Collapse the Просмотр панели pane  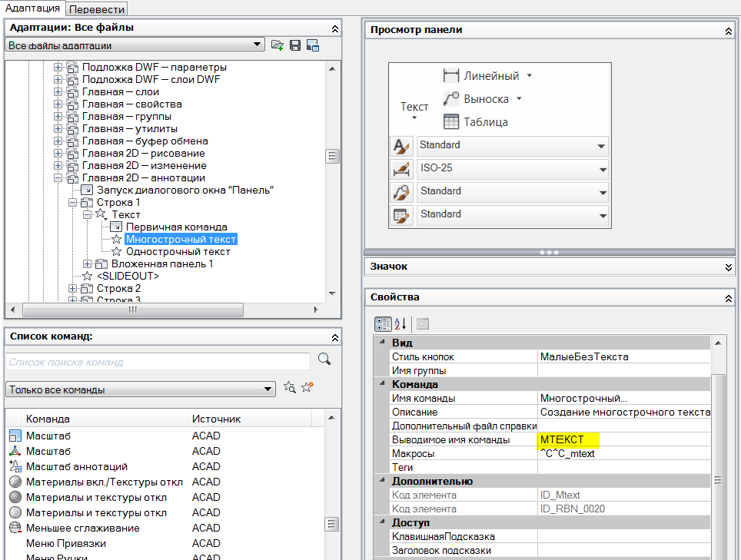[728, 31]
